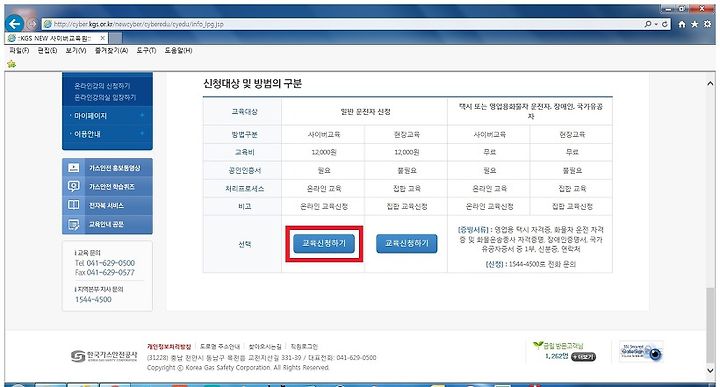Screen dimensions: 720x387
Task: Open the 교육안내 공문 link
Action: pyautogui.click(x=106, y=224)
